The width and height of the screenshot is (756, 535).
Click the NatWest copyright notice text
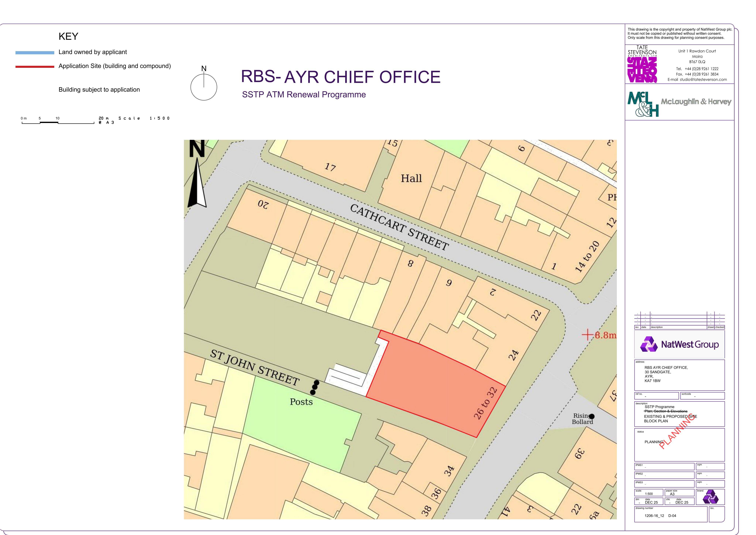tap(680, 34)
